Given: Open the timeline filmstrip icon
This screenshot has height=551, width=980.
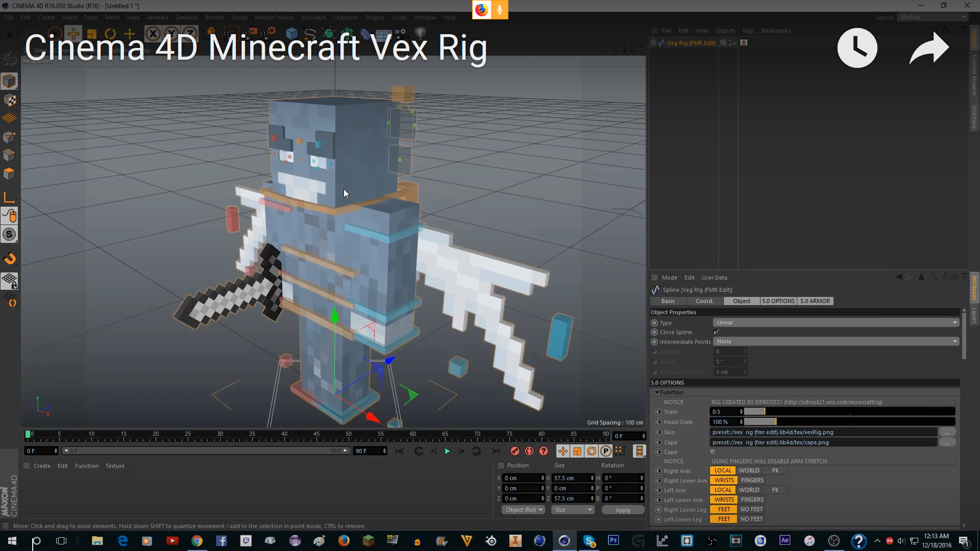Looking at the screenshot, I should pos(639,451).
